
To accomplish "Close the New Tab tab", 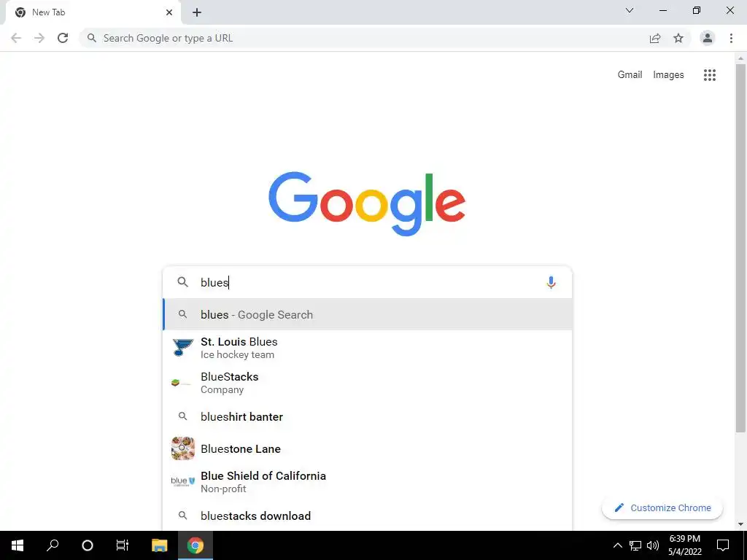I will pyautogui.click(x=169, y=12).
